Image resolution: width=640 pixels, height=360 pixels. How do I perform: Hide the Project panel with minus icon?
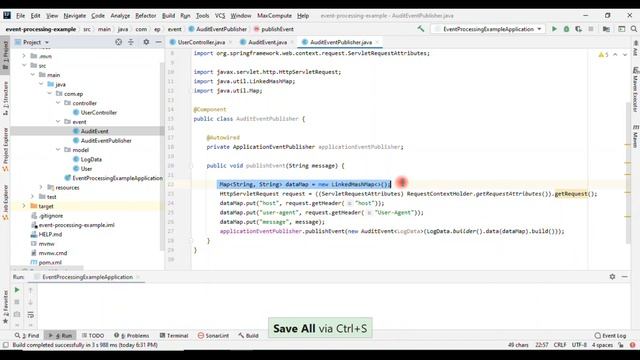(x=158, y=42)
